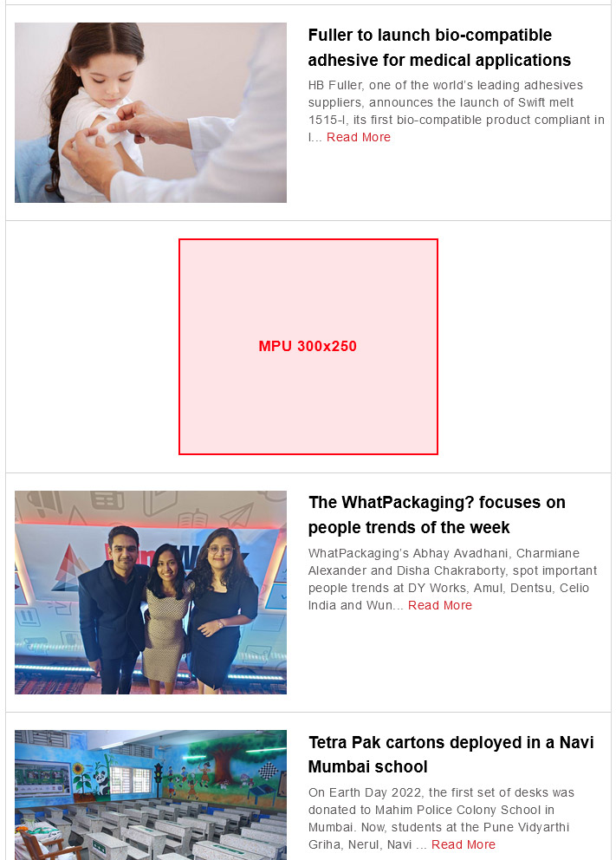
Task: Click Read More after India and Wun...
Action: click(440, 605)
